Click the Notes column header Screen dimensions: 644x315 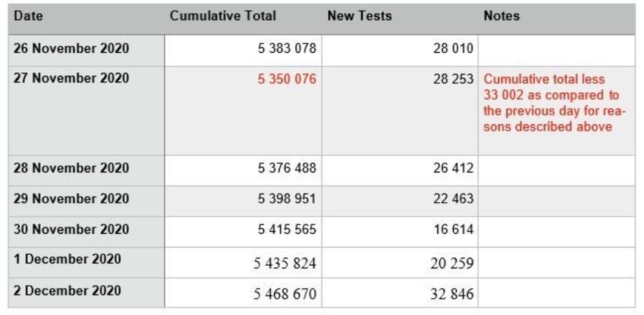[x=501, y=16]
